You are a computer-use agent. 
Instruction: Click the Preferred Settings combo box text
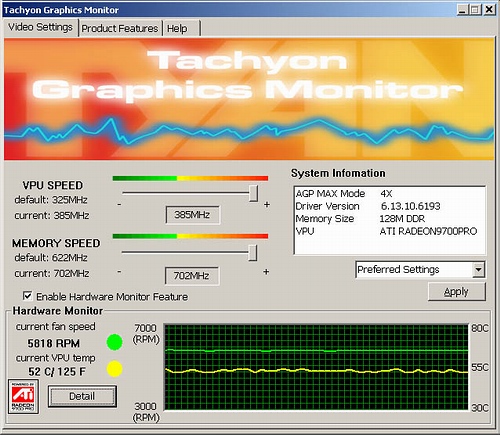click(x=398, y=269)
